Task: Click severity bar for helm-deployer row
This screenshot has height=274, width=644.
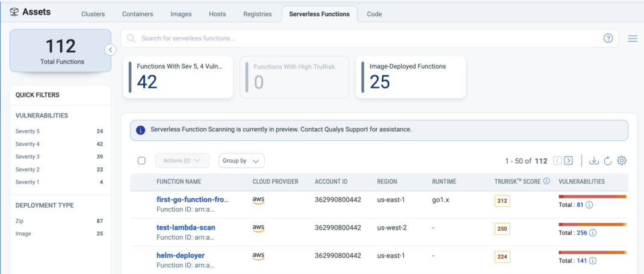Action: (x=592, y=253)
